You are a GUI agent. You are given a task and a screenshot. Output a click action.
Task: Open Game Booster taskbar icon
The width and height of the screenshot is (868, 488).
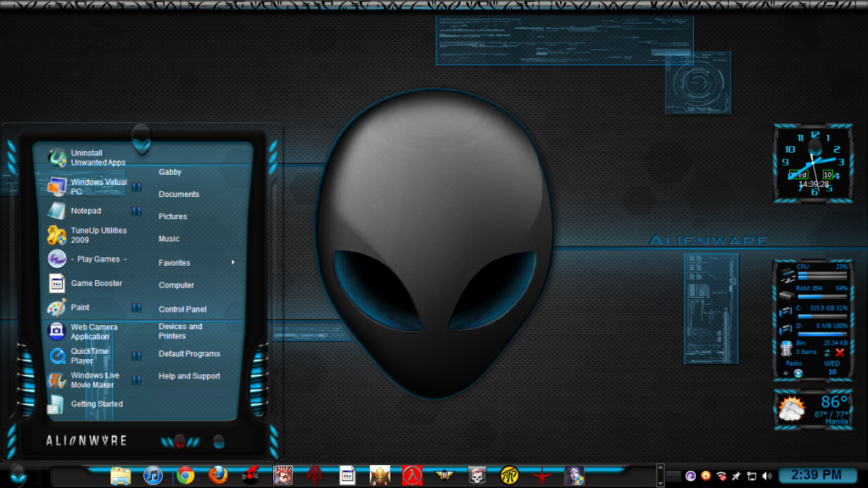click(347, 476)
